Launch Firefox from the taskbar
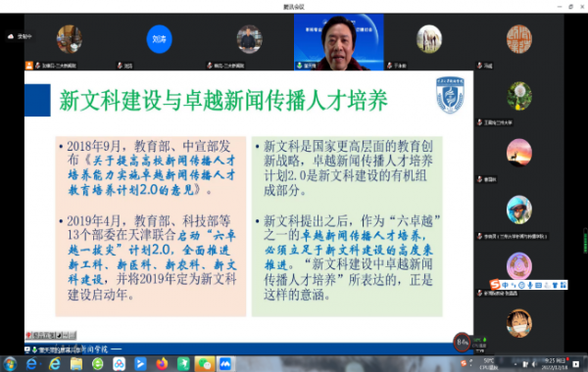 162,364
